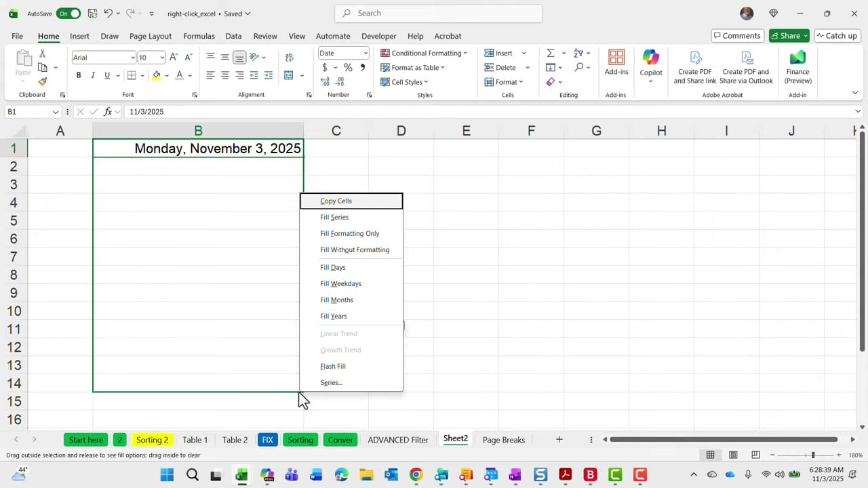
Task: Open the Add-ins gallery
Action: click(x=616, y=66)
